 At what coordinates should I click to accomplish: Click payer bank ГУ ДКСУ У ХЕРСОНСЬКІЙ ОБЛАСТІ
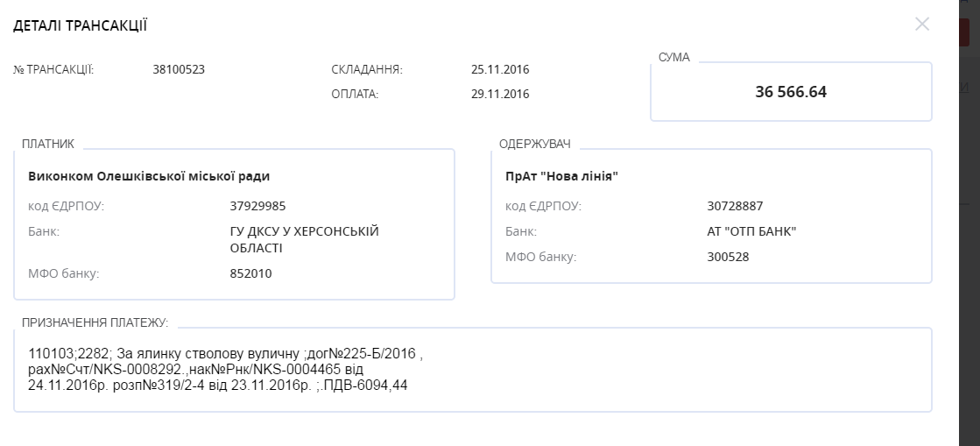305,240
